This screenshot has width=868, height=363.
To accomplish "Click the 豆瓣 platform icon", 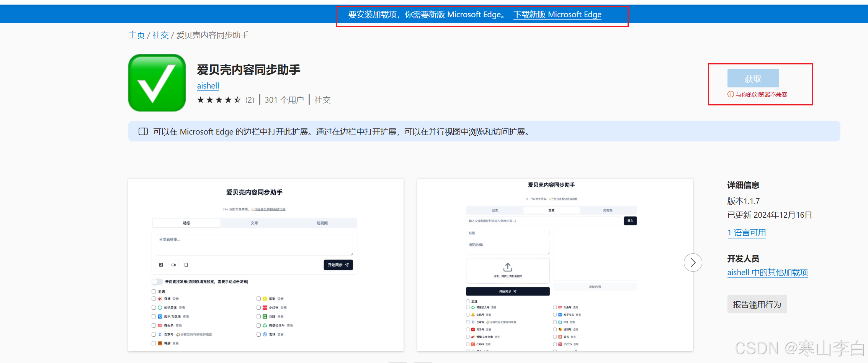I will (265, 317).
